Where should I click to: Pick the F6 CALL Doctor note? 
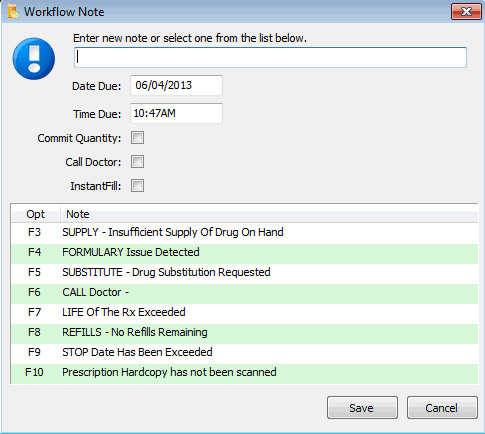tap(244, 292)
